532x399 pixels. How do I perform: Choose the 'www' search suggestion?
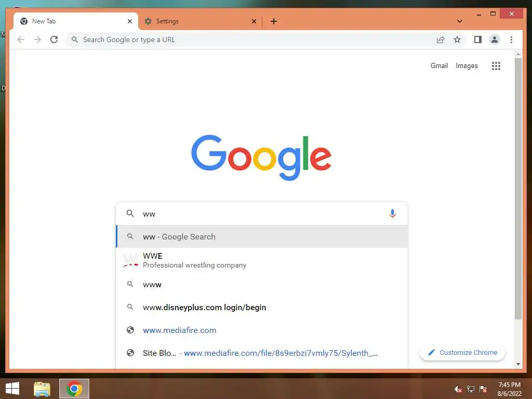[x=262, y=284]
